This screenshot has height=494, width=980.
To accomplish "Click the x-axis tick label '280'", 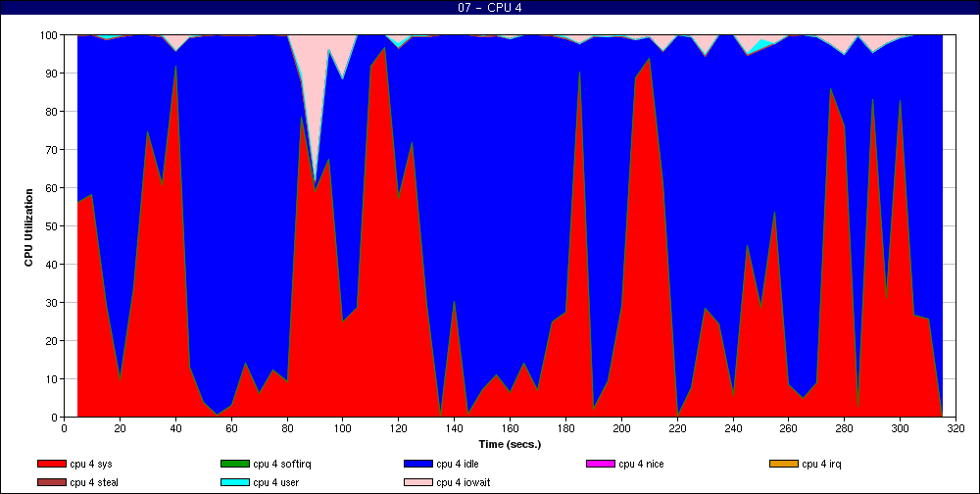I will pyautogui.click(x=845, y=428).
